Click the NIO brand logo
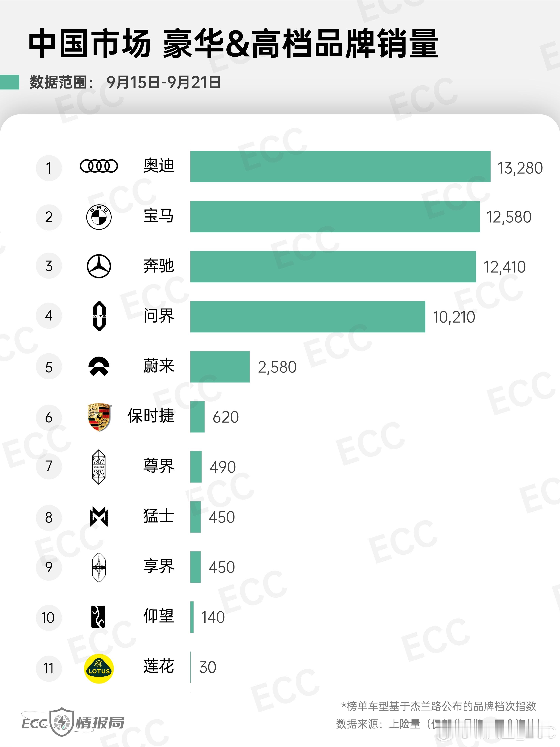 coord(99,367)
